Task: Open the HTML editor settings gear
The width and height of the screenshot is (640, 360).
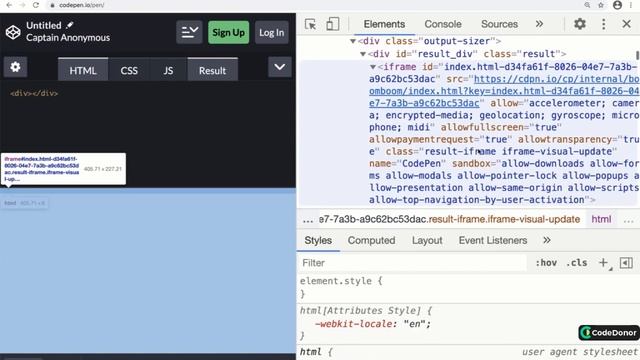Action: [x=16, y=67]
